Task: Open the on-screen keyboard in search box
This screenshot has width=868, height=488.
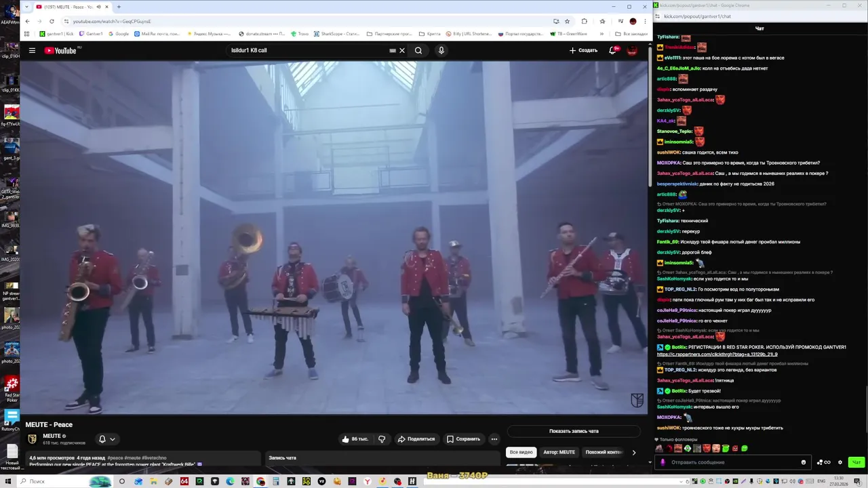Action: 393,50
